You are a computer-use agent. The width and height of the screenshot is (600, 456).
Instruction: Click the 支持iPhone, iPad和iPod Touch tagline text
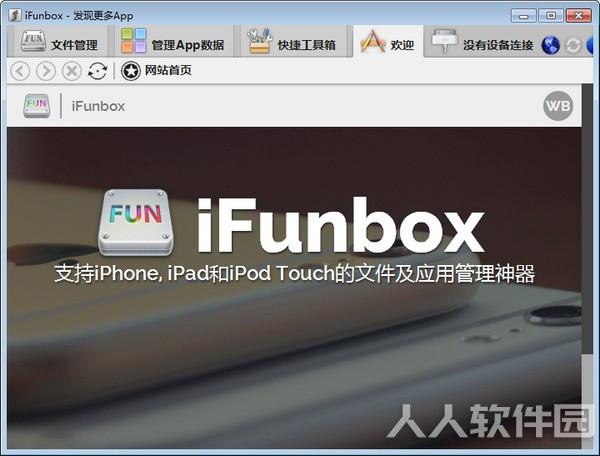(x=294, y=274)
